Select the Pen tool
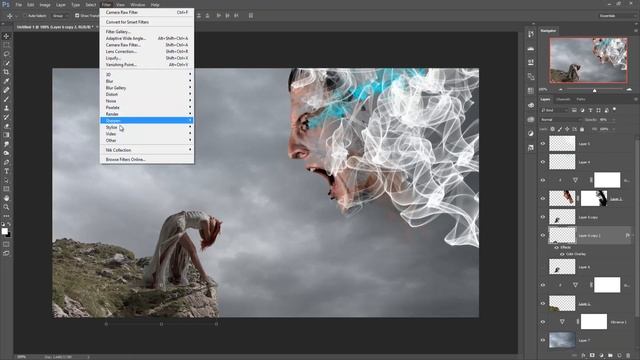The width and height of the screenshot is (640, 360). pyautogui.click(x=6, y=162)
